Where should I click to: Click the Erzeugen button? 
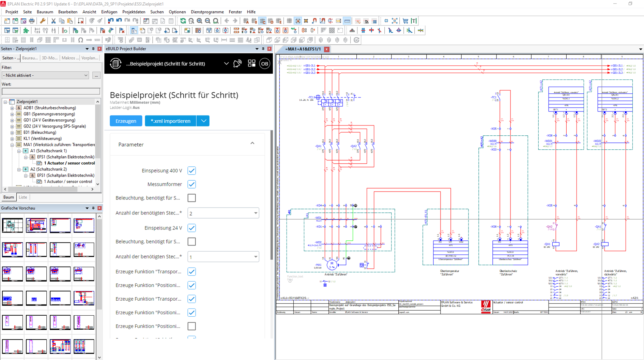pos(126,121)
